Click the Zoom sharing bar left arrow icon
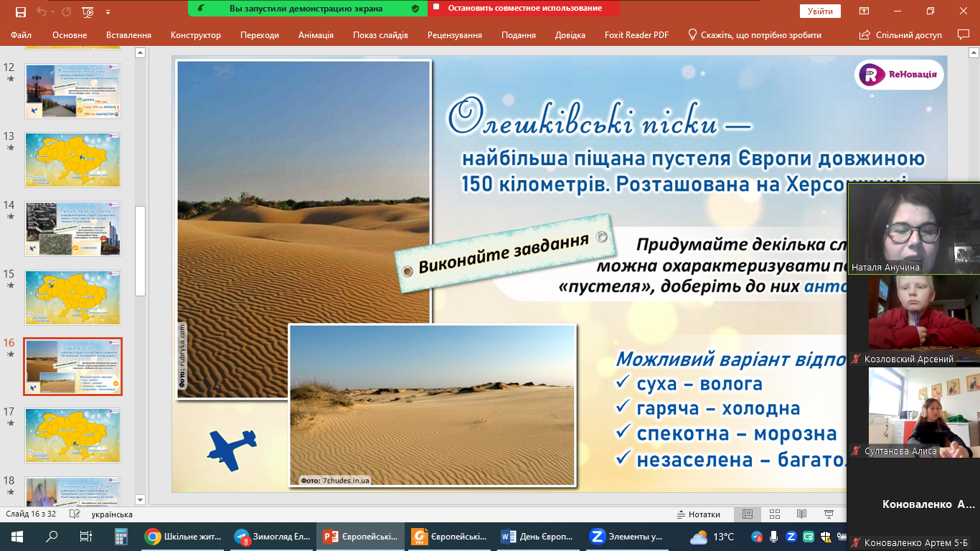Viewport: 980px width, 551px height. [x=201, y=9]
